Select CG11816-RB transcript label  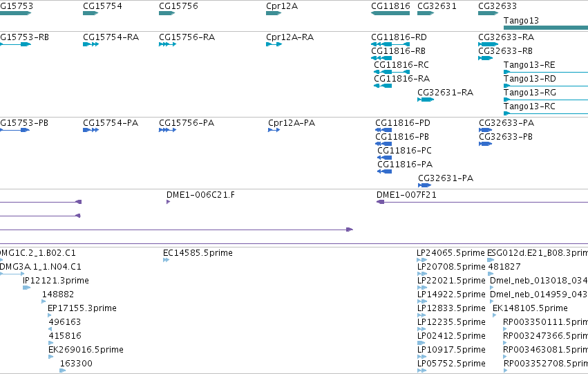coord(398,51)
